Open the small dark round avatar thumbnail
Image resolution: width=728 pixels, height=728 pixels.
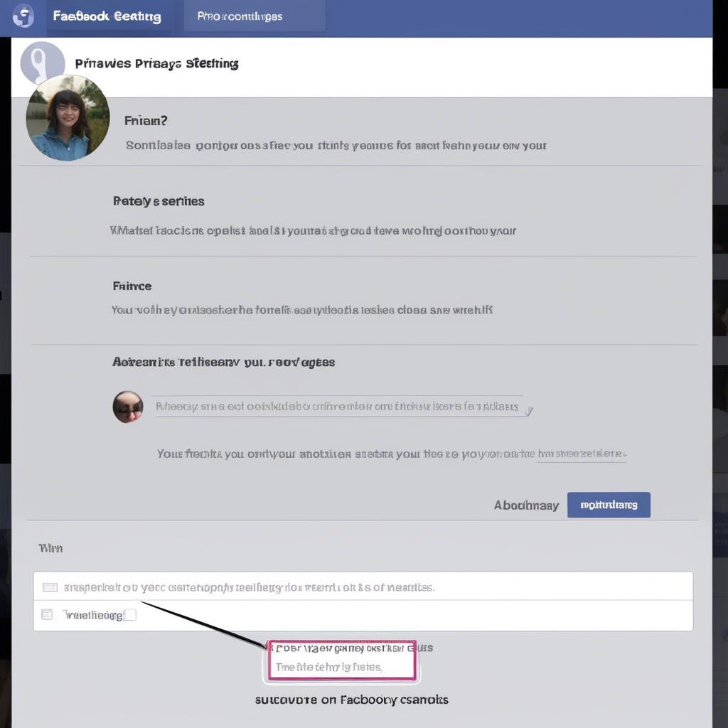(128, 407)
